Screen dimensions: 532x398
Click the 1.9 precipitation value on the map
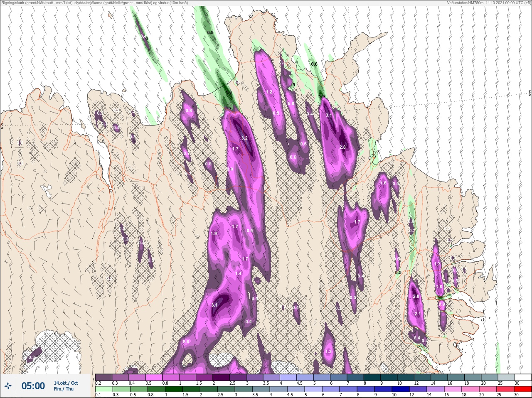click(214, 234)
